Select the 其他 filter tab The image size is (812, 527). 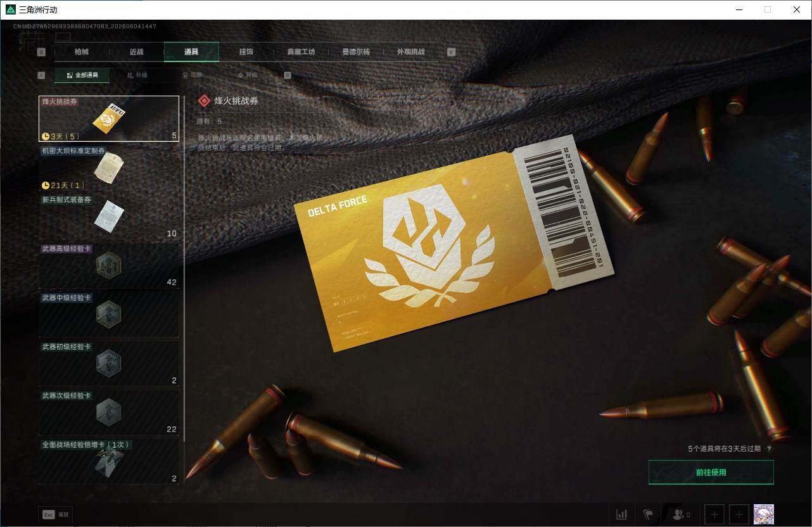point(247,75)
